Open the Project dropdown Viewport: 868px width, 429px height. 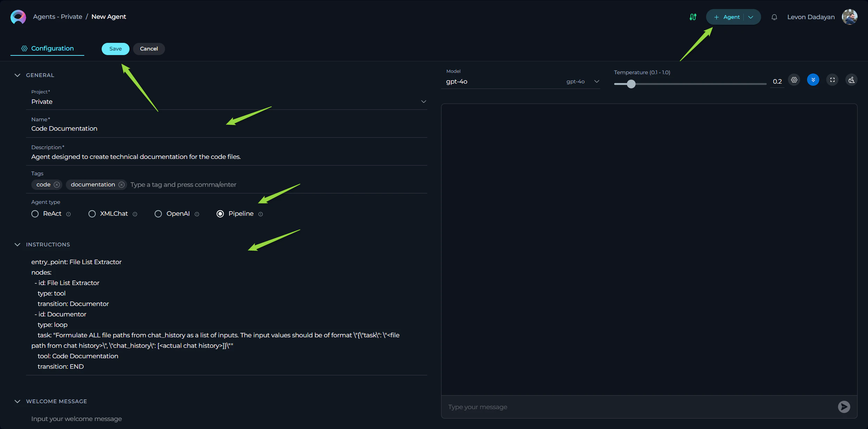pyautogui.click(x=423, y=102)
